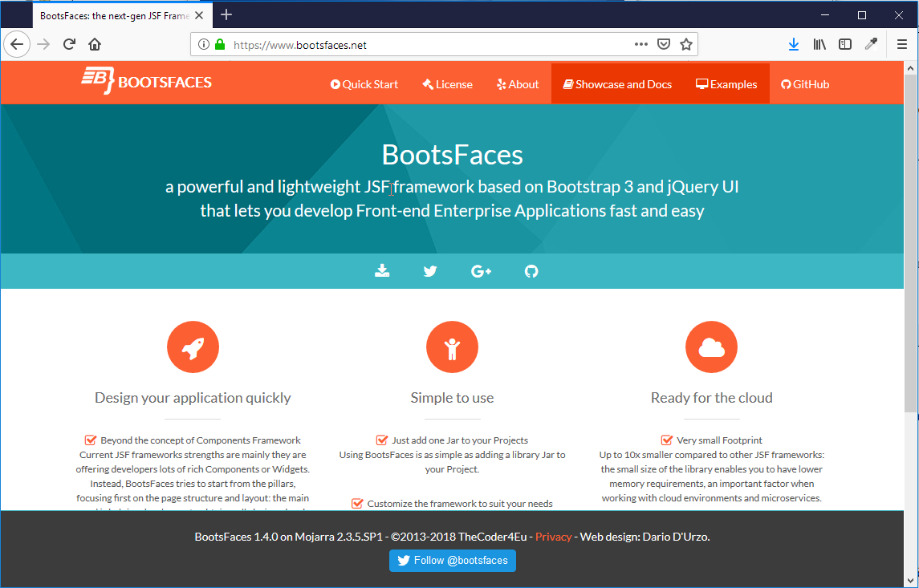The image size is (919, 588).
Task: Click the Google Plus icon
Action: [x=482, y=270]
